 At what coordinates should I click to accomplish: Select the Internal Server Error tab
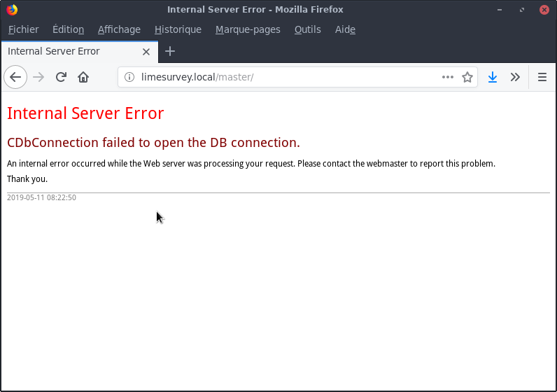click(70, 51)
